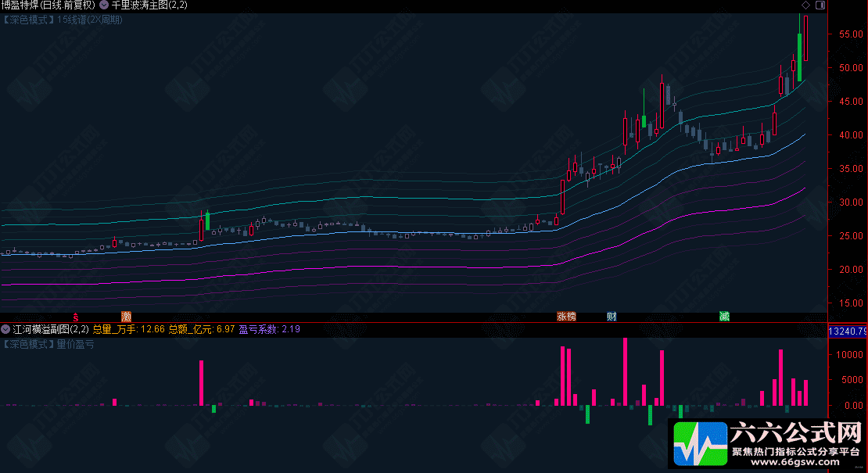This screenshot has width=868, height=473.
Task: Open the www.66gsw.com website link
Action: [795, 463]
